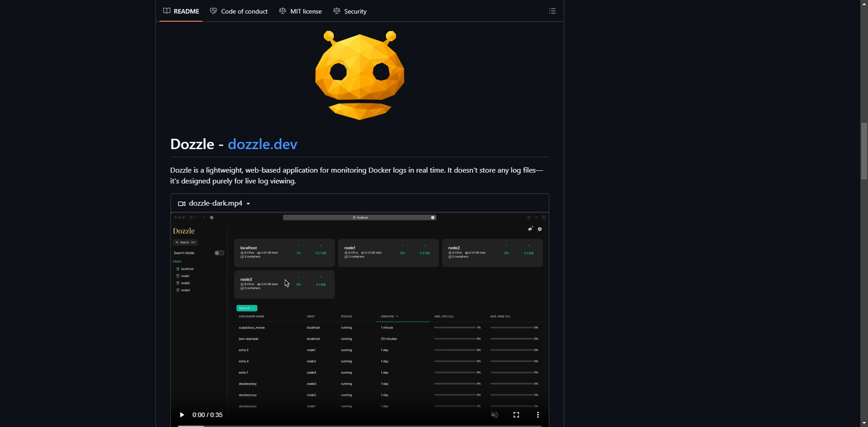Click the scrollbar up arrow
The width and height of the screenshot is (868, 427).
864,3
